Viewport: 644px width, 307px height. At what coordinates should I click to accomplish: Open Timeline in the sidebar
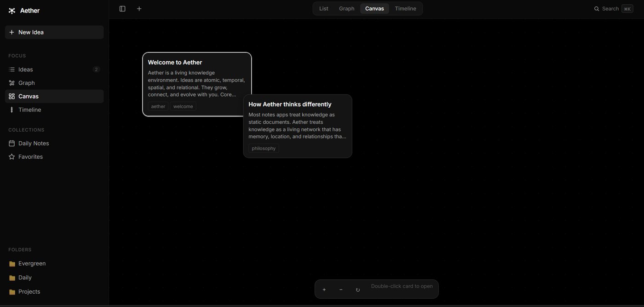tap(54, 110)
